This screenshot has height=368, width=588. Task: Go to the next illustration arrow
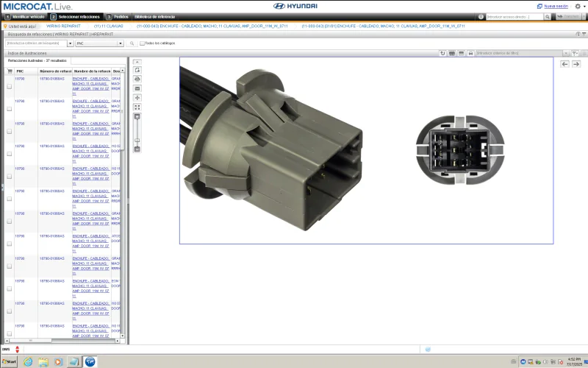(x=576, y=64)
